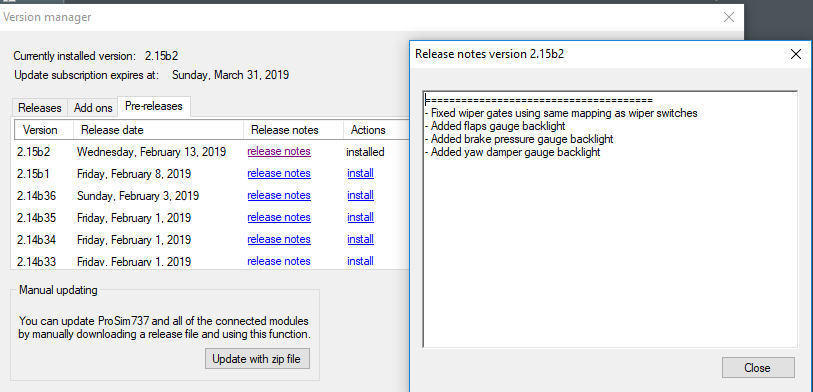This screenshot has height=392, width=813.
Task: Click the Update with zip file button
Action: (257, 359)
